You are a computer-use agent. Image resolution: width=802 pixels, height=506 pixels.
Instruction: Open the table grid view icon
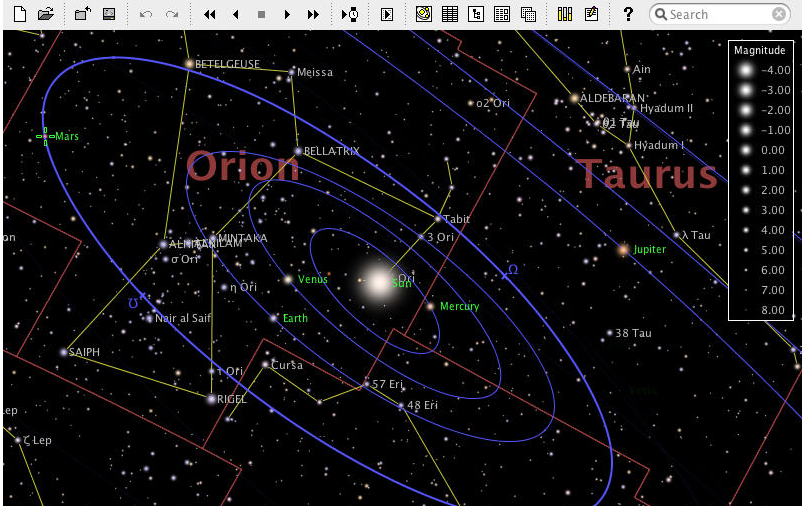(x=450, y=14)
